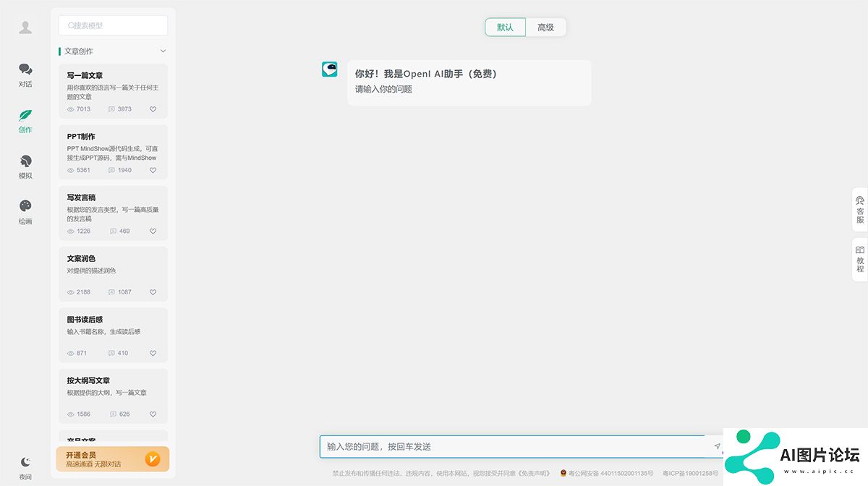
Task: Click the 搜索模型 search field
Action: [113, 25]
